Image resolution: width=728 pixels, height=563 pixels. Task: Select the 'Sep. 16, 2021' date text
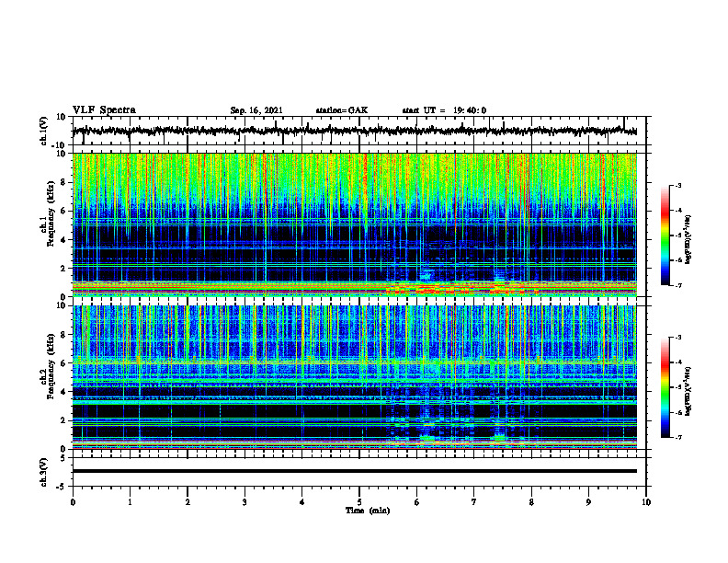tap(256, 110)
